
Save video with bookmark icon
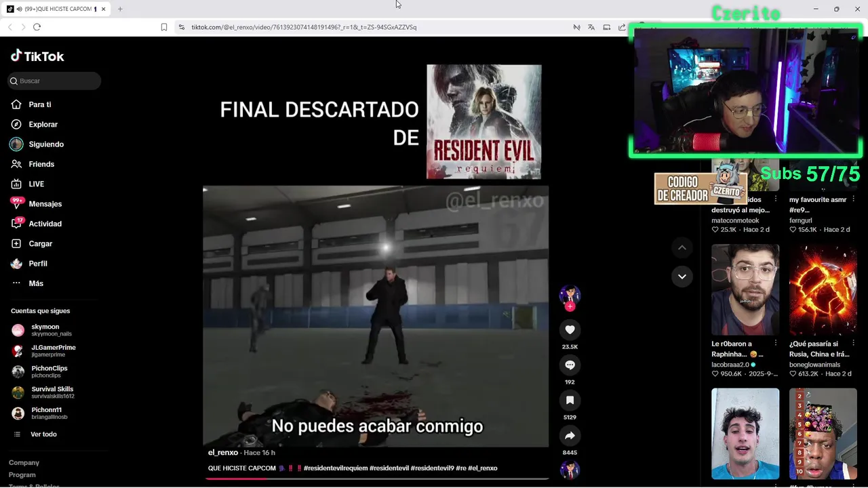tap(570, 400)
